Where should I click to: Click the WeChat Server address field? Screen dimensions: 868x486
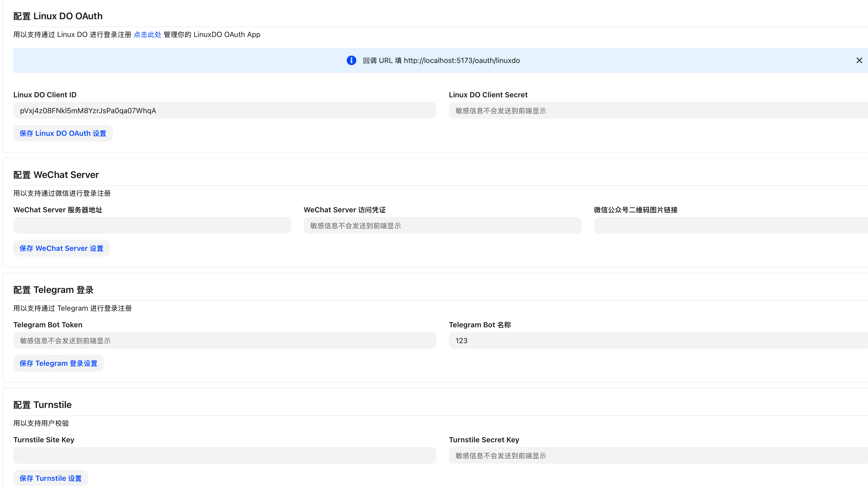[152, 226]
